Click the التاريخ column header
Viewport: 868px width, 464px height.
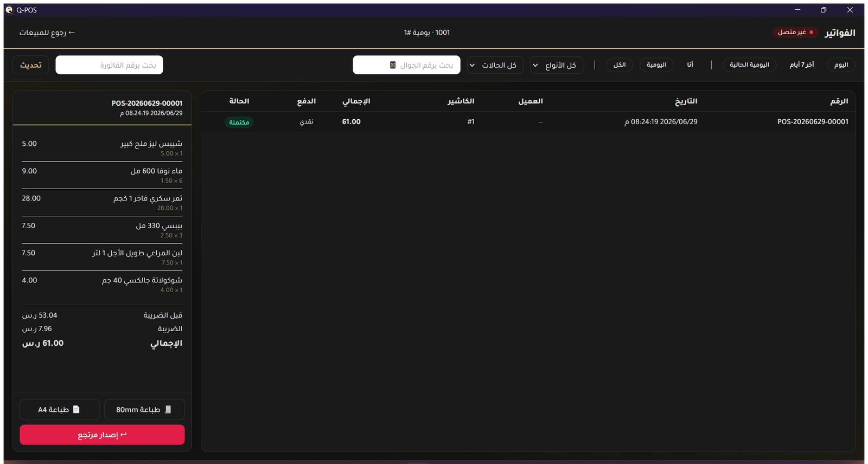coord(686,101)
